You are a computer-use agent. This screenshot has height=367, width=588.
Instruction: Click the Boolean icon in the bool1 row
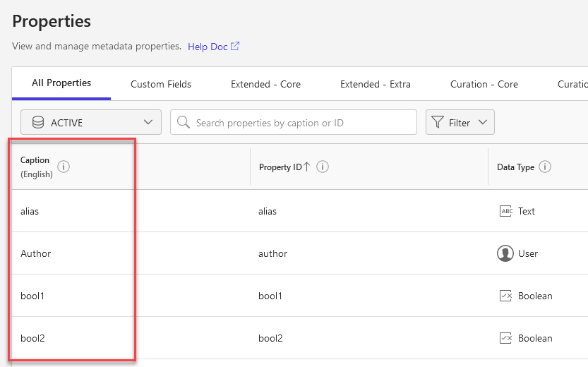[x=505, y=296]
